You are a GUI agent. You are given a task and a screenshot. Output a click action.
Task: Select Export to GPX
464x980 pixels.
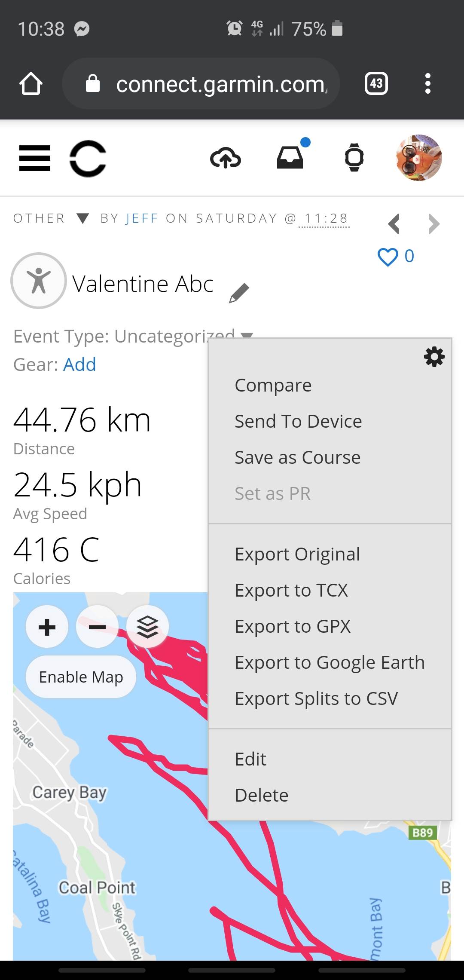click(293, 626)
